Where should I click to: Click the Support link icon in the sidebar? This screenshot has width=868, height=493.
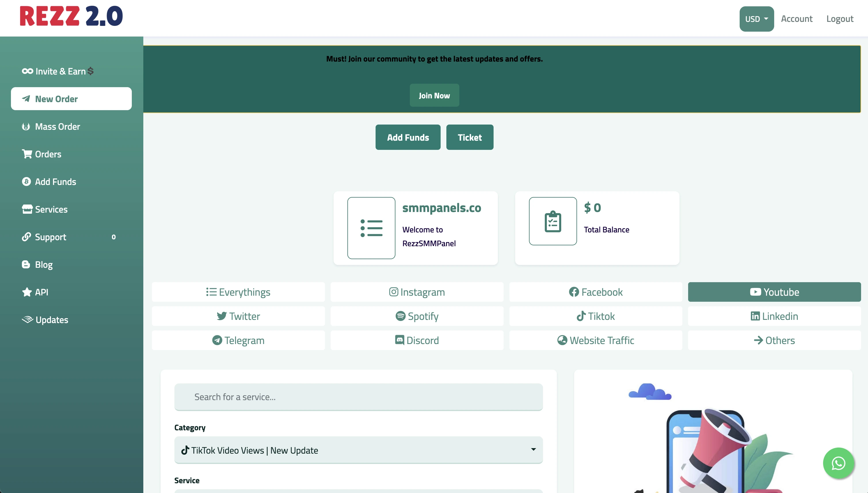point(26,237)
